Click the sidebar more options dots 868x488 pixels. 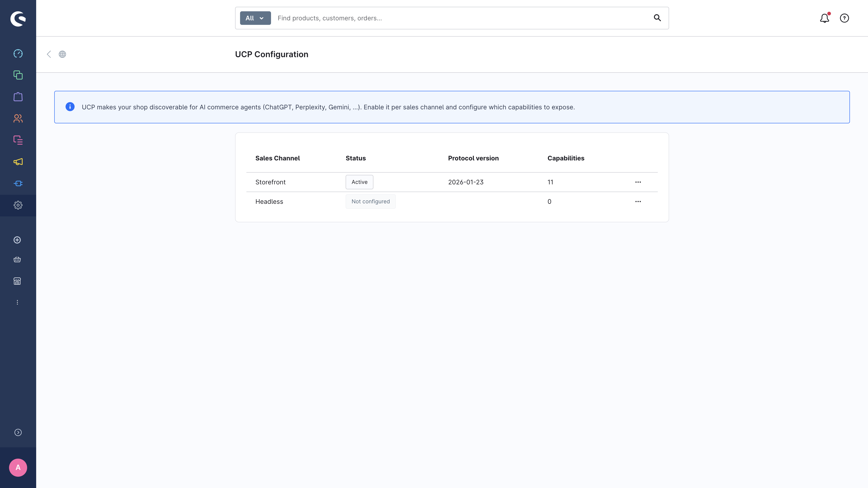[17, 303]
